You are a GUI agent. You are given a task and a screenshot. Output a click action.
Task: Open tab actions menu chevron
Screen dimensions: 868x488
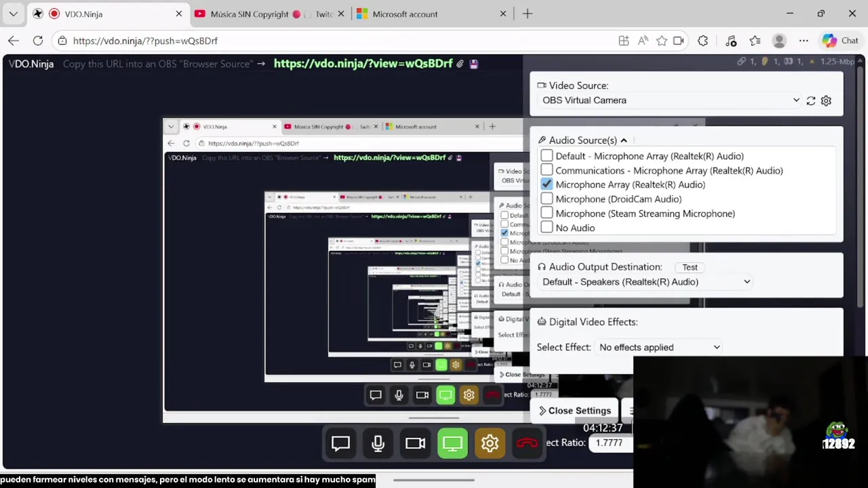(x=14, y=14)
